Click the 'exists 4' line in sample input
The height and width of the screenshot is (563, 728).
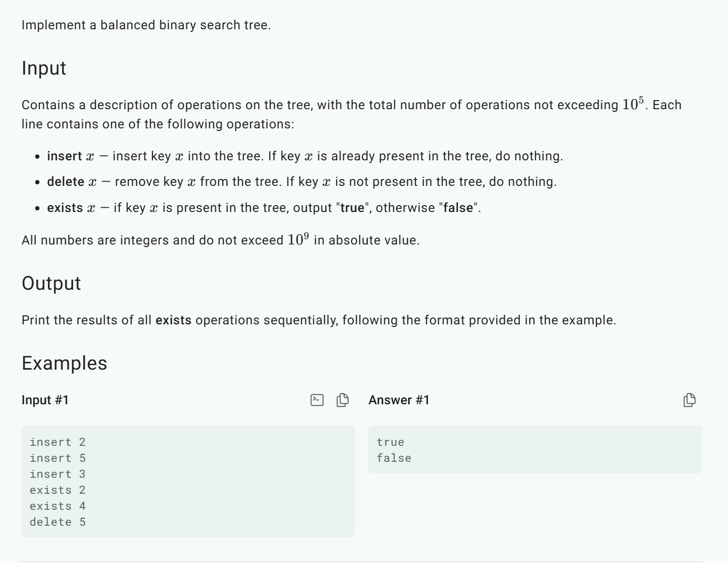[x=58, y=506]
